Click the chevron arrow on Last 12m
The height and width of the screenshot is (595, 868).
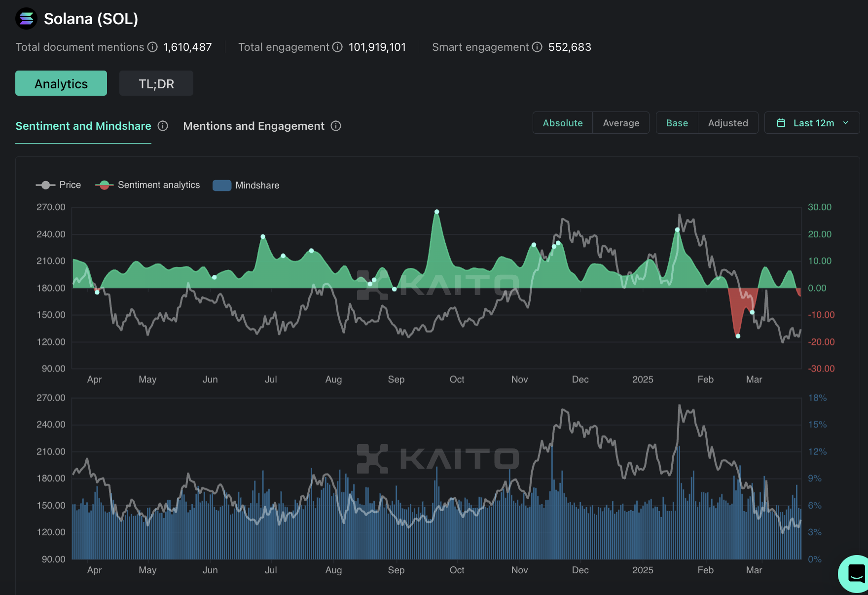tap(846, 123)
